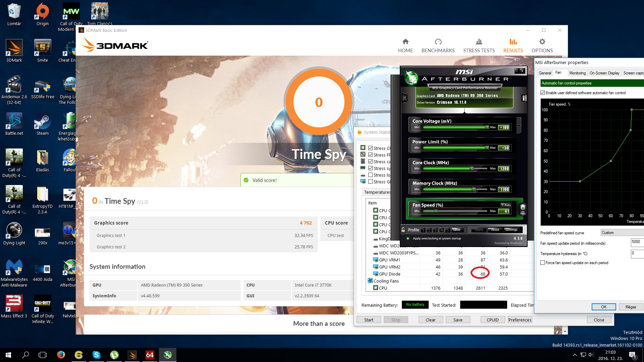The image size is (644, 362).
Task: Open the Lomtár recycle bin icon
Action: [14, 14]
